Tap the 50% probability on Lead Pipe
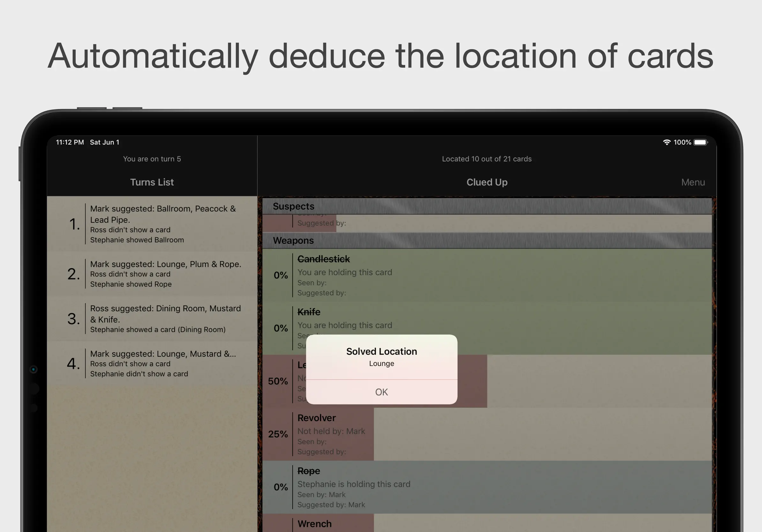Viewport: 762px width, 532px height. [278, 381]
